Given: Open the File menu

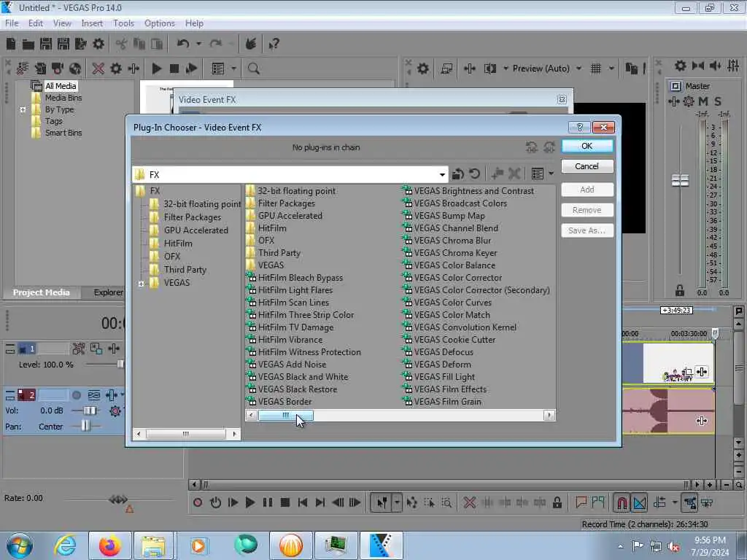Looking at the screenshot, I should (12, 23).
